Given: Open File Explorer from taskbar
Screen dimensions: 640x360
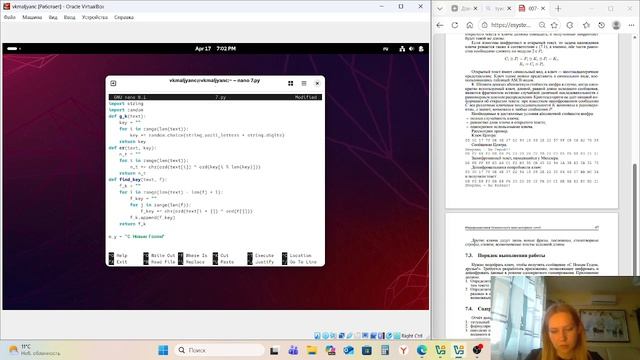Looking at the screenshot, I should (x=312, y=350).
